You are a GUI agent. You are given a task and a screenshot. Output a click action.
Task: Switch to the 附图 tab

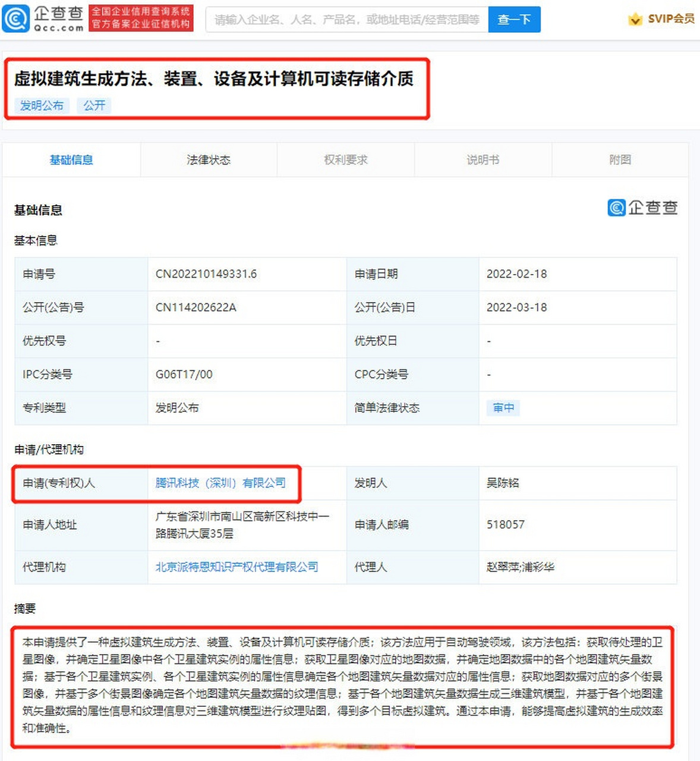[x=620, y=160]
